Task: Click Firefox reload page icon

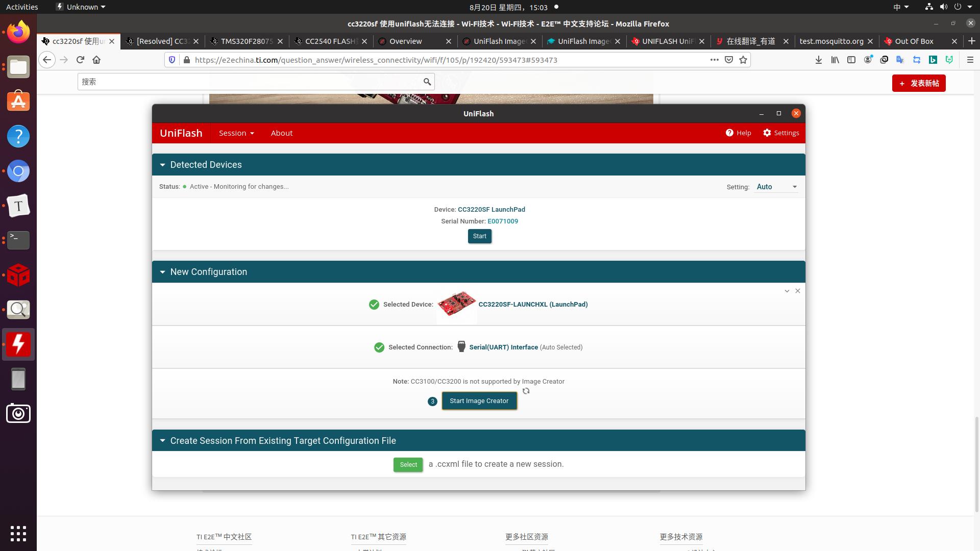Action: coord(80,60)
